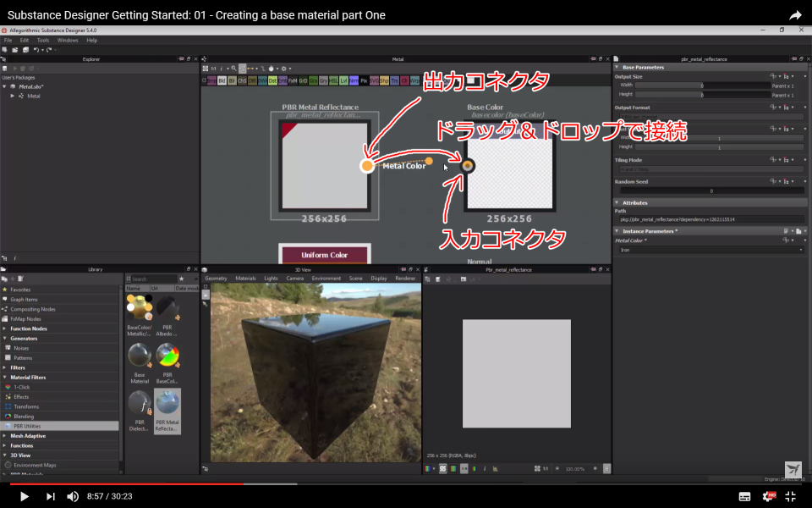Image resolution: width=812 pixels, height=508 pixels.
Task: Collapse the Base Parameters section
Action: [x=617, y=68]
